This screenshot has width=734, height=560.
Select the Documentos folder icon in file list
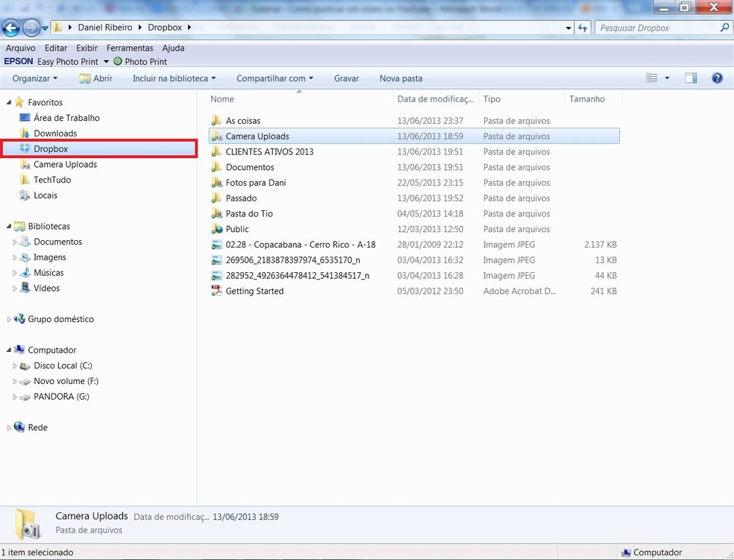point(216,166)
